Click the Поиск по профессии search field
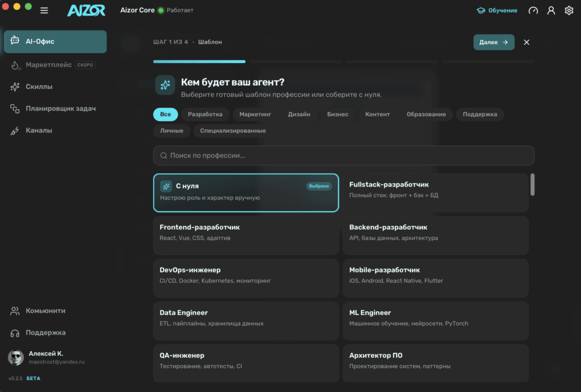 pos(343,155)
